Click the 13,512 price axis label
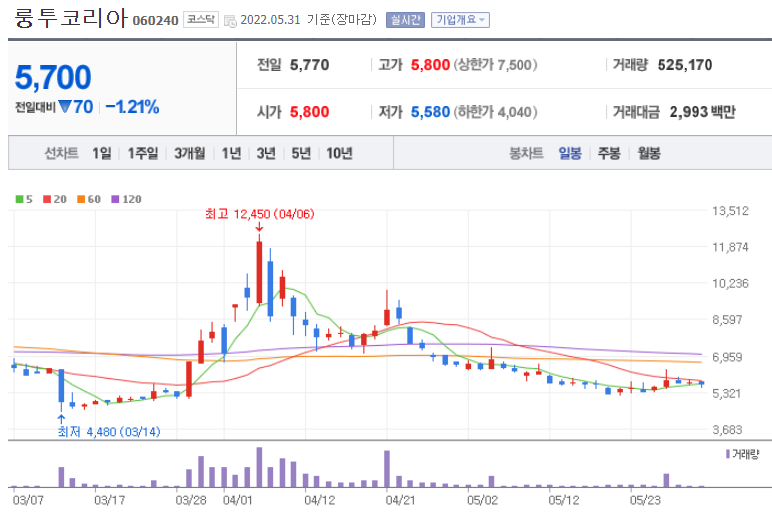The height and width of the screenshot is (518, 772). point(730,211)
